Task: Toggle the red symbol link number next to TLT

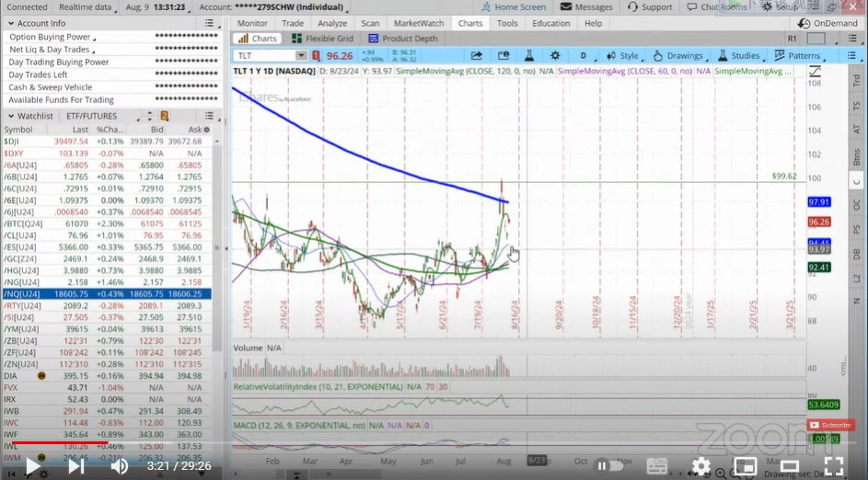Action: 316,56
